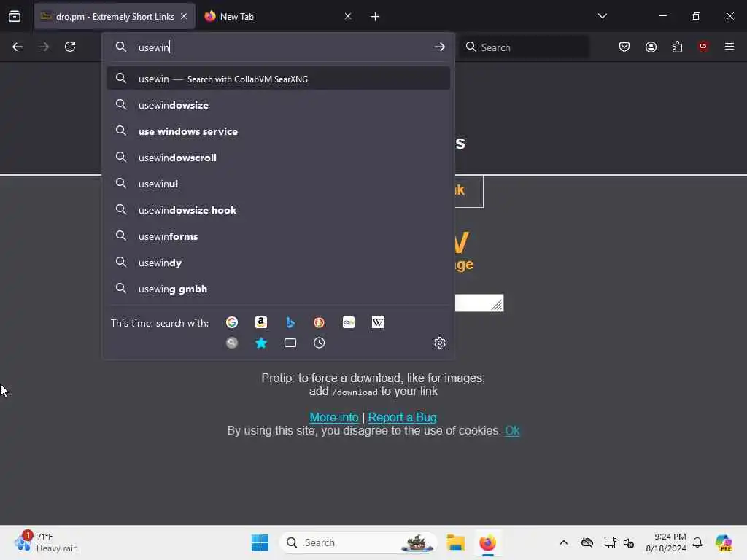Open Firefox account menu
Viewport: 747px width, 560px height.
(651, 47)
